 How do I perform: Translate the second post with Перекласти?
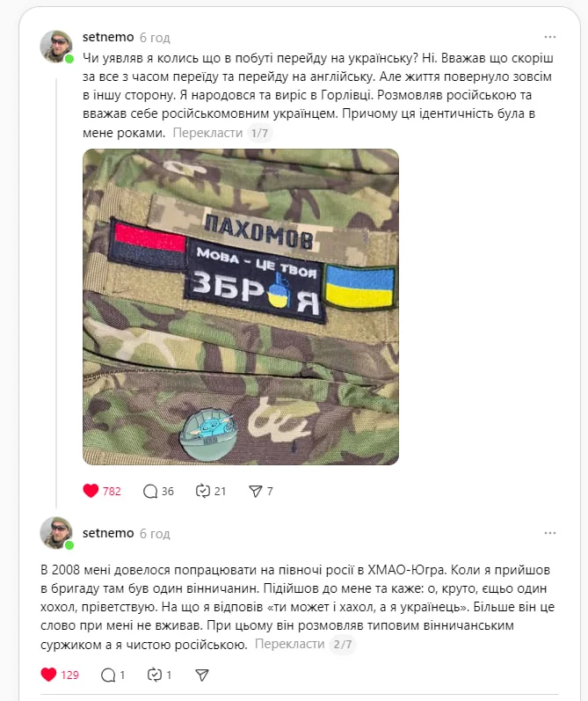click(289, 644)
